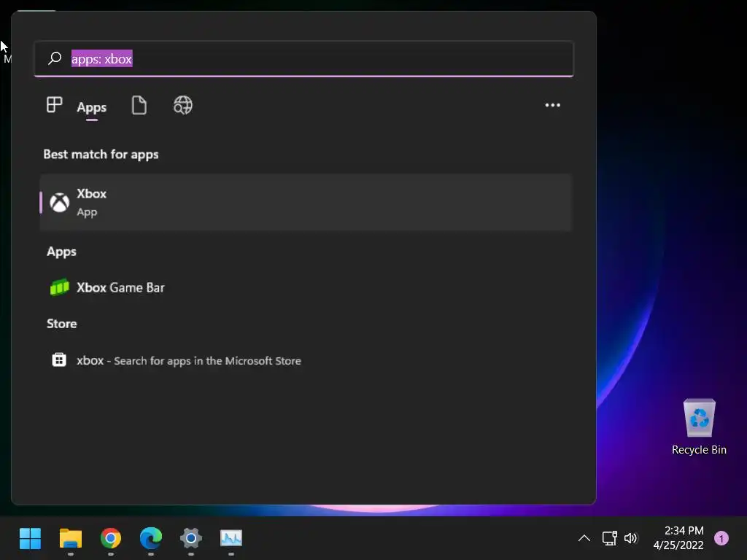Switch to the Documents filter icon
The width and height of the screenshot is (747, 560).
pyautogui.click(x=139, y=105)
